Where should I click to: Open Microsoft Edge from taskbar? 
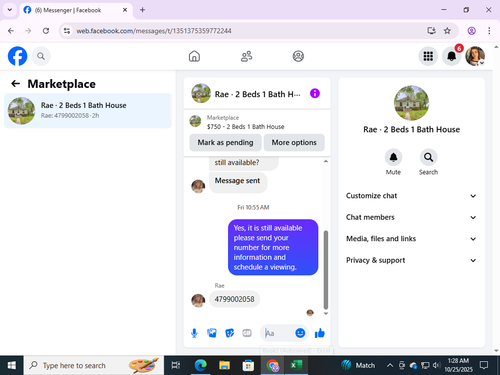[x=200, y=365]
